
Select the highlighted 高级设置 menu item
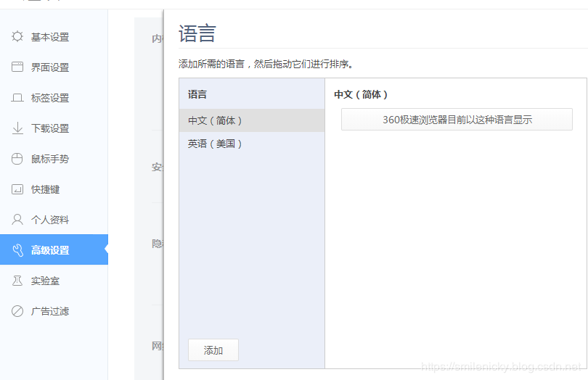coord(54,249)
